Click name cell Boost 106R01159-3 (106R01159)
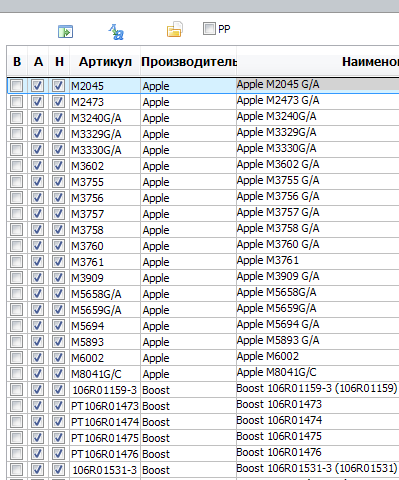Screen dimensions: 399x480 (x=318, y=389)
